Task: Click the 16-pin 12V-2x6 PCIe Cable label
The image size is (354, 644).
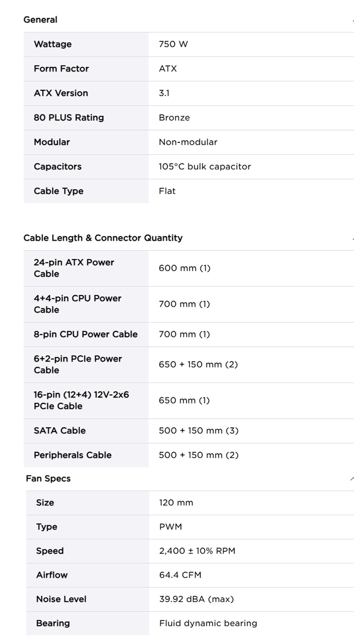Action: [81, 401]
